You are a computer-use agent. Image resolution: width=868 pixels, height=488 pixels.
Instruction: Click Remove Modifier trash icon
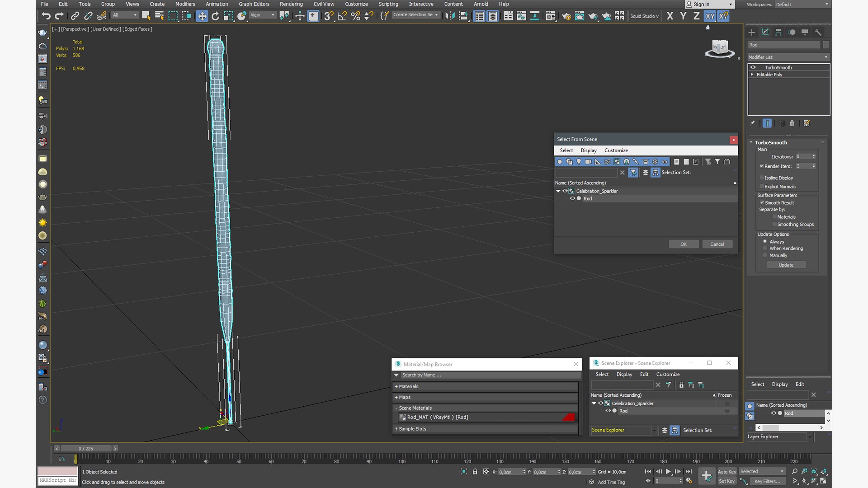(792, 123)
